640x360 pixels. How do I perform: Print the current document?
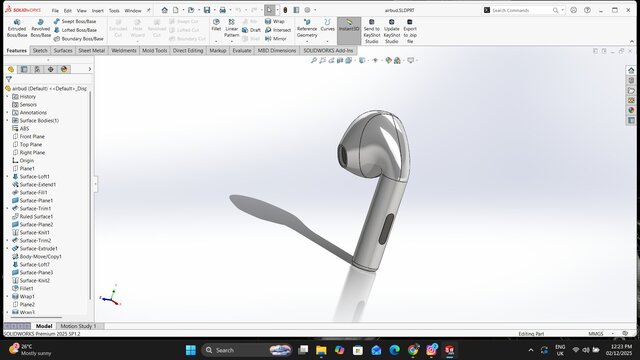tap(222, 10)
